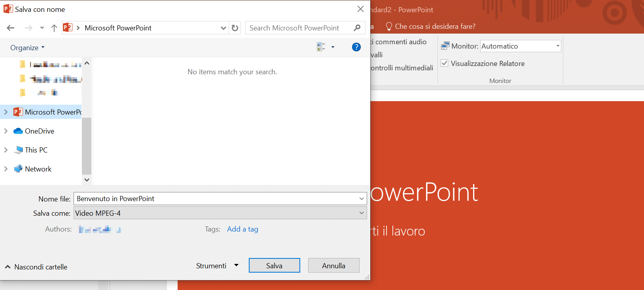Expand the Network tree node
Screen dimensions: 644x290
pos(6,169)
